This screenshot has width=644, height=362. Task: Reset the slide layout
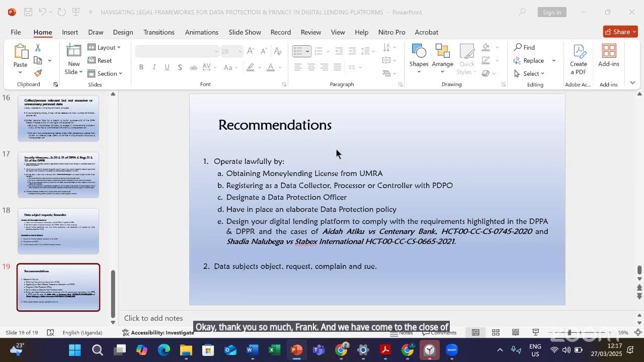[100, 60]
